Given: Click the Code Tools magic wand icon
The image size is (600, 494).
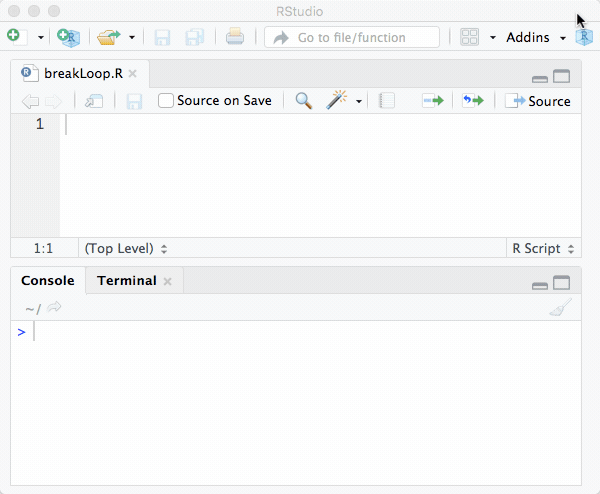Looking at the screenshot, I should pos(336,100).
